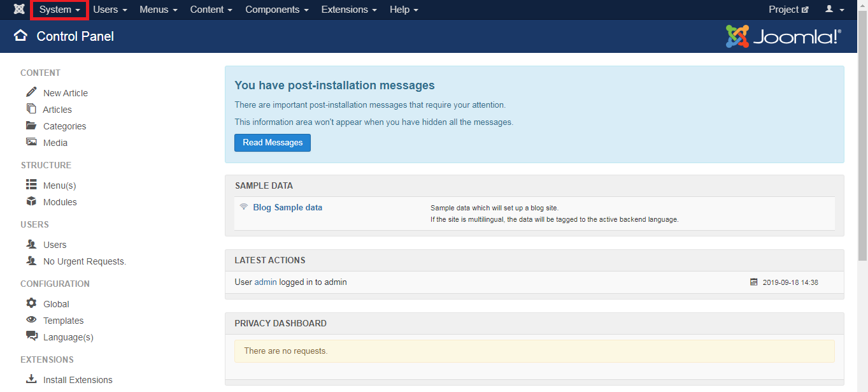Go to Templates link
The height and width of the screenshot is (392, 868).
pos(64,321)
